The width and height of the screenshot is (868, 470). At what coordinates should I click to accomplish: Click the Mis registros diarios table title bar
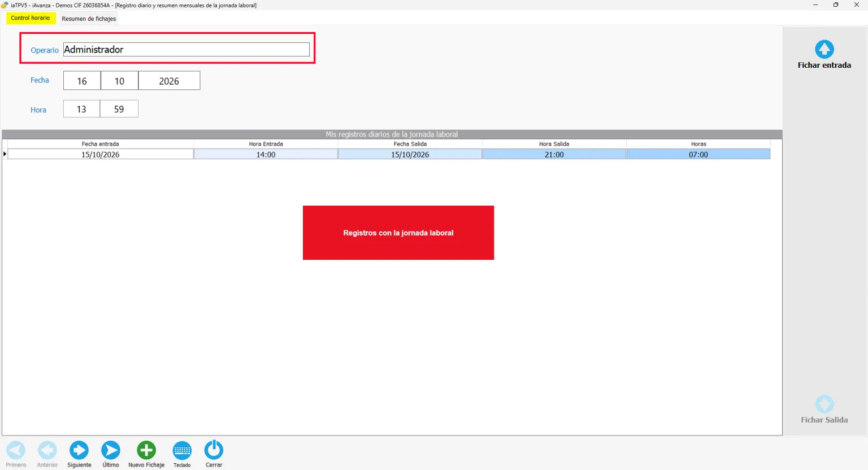[392, 134]
